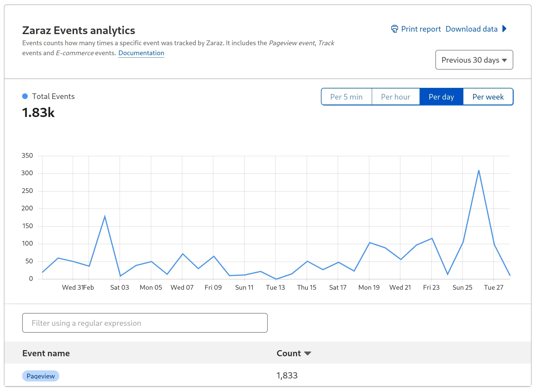Click the 1.83k Total Events figure
The height and width of the screenshot is (392, 536).
tap(38, 113)
